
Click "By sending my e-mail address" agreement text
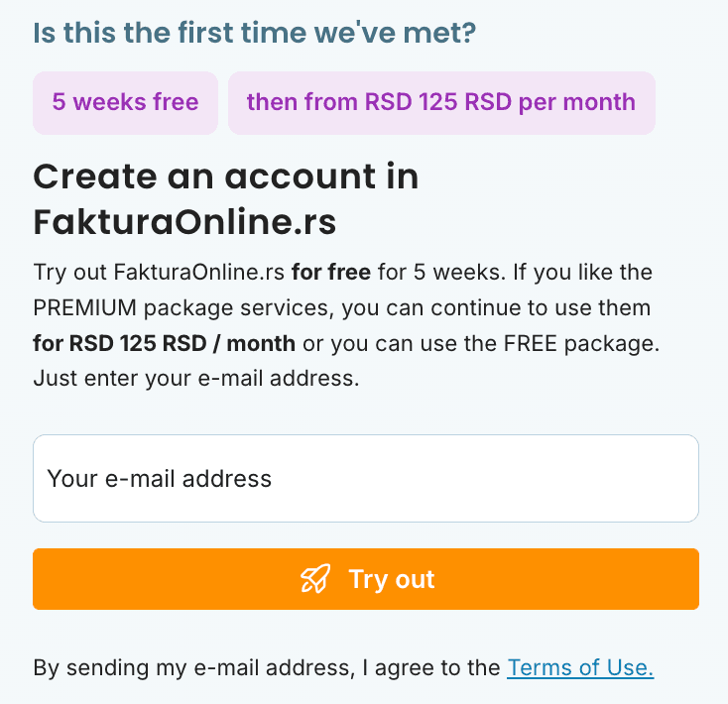pos(192,668)
